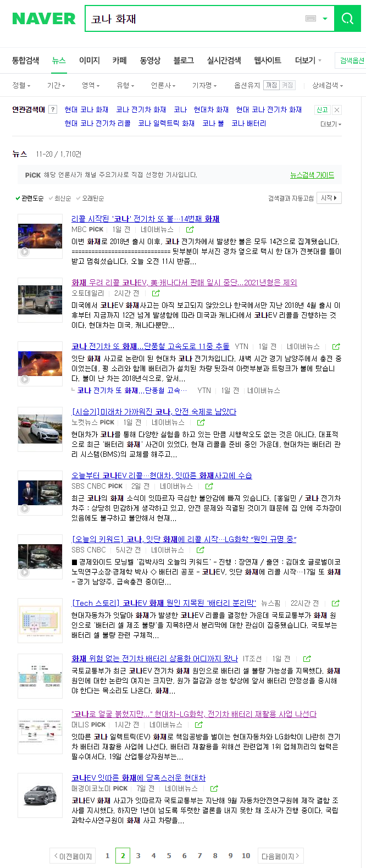Go to the 실시간검색 tab
Image resolution: width=366 pixels, height=868 pixels.
(x=224, y=60)
